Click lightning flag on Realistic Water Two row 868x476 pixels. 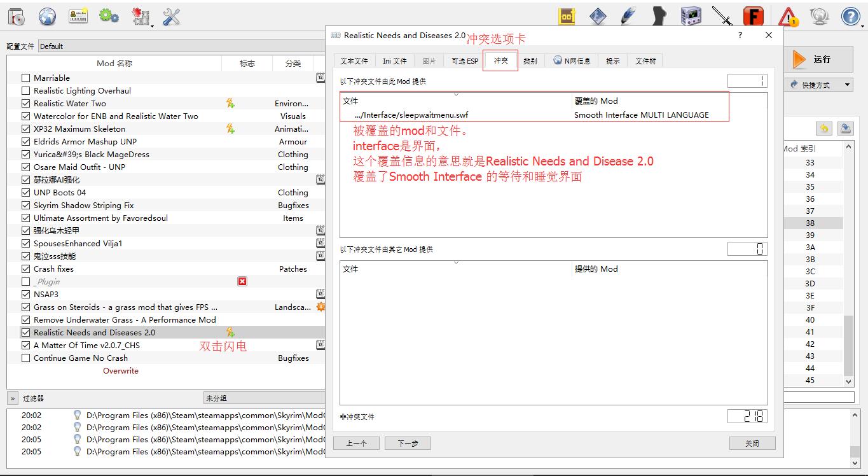click(x=230, y=103)
